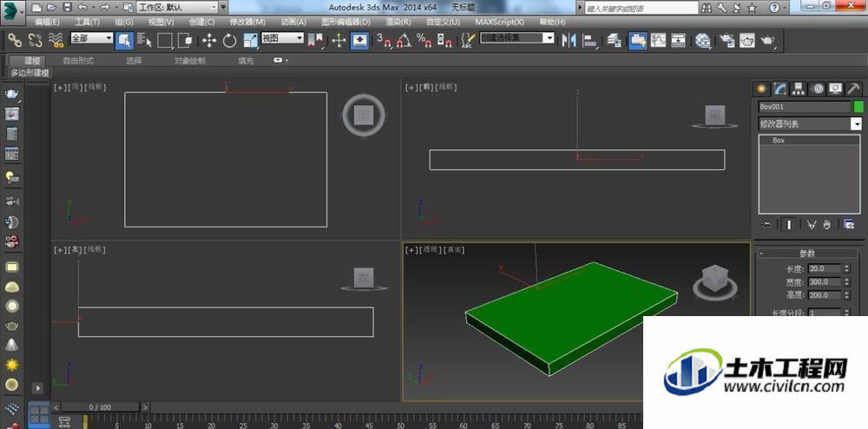Screen dimensions: 868x429
Task: Open the Help question mark dropdown arrow
Action: [786, 9]
